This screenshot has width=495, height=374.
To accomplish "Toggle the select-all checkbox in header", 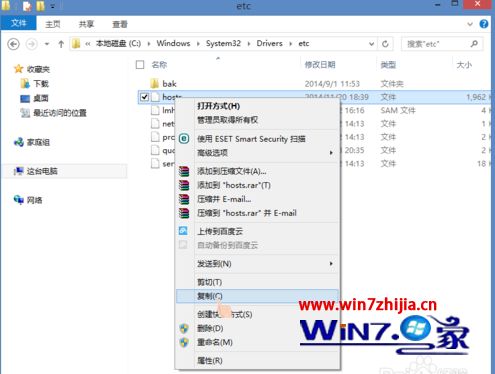I will 140,65.
